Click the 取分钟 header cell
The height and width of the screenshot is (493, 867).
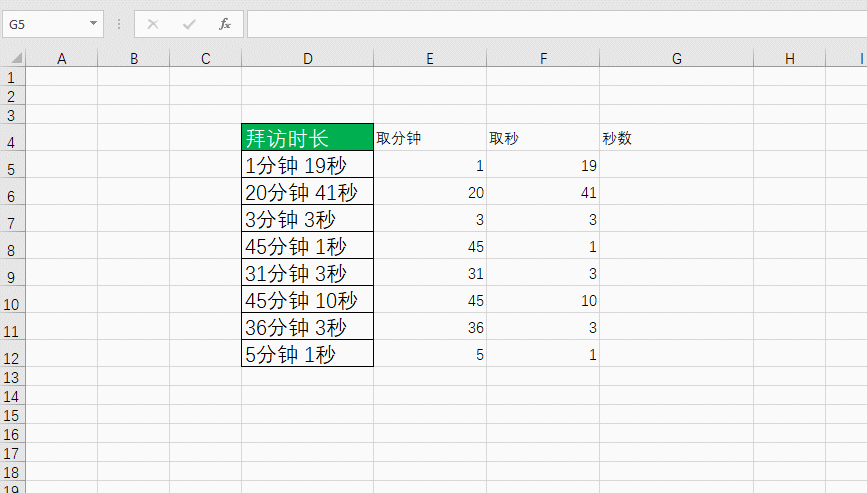(x=430, y=138)
